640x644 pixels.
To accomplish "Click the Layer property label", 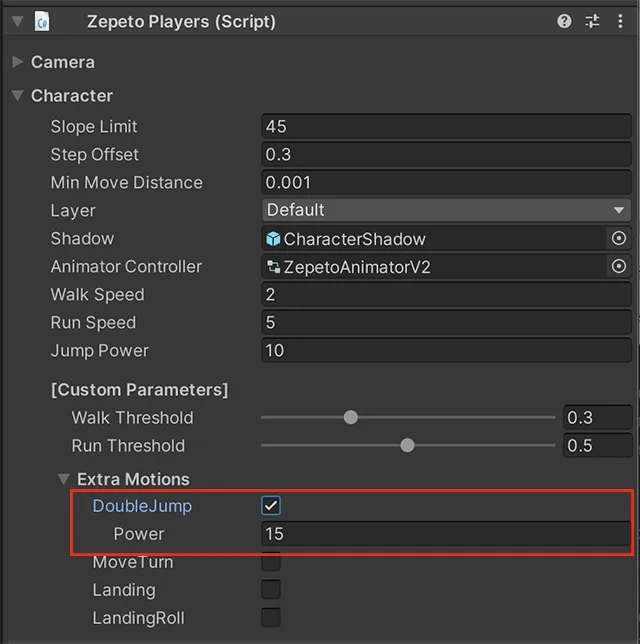I will (73, 210).
